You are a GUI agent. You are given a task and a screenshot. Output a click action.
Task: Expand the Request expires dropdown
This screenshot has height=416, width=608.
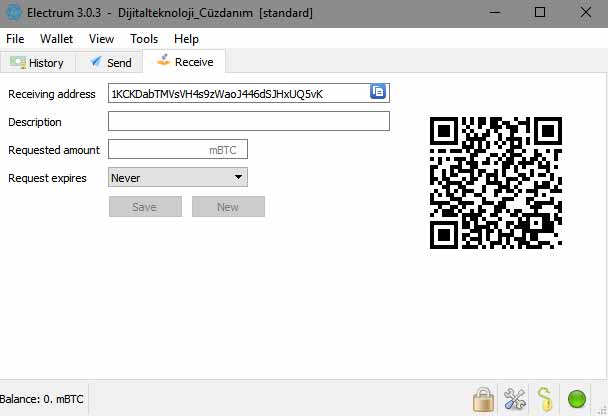point(178,177)
